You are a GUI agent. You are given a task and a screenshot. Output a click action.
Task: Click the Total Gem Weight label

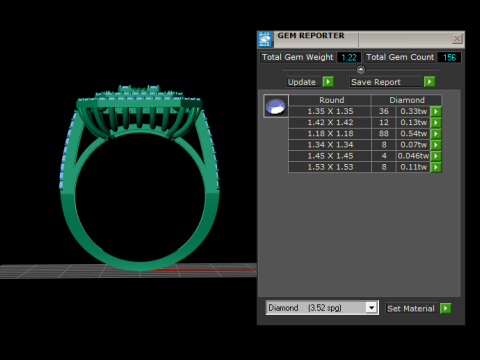pos(297,57)
